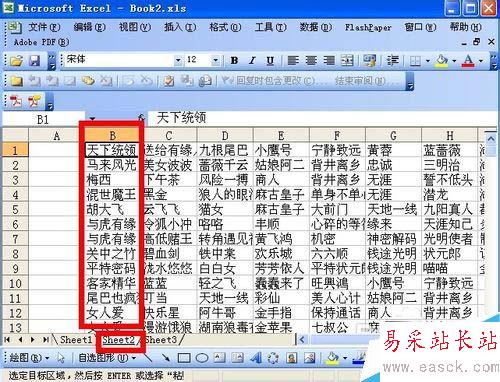Open the 帮助(H) menu

(466, 27)
